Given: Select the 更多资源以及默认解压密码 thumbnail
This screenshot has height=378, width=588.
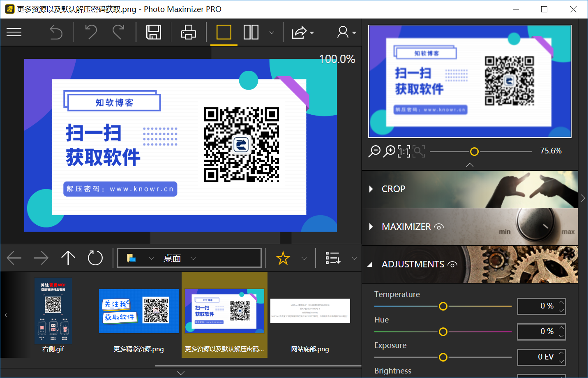Looking at the screenshot, I should [224, 315].
